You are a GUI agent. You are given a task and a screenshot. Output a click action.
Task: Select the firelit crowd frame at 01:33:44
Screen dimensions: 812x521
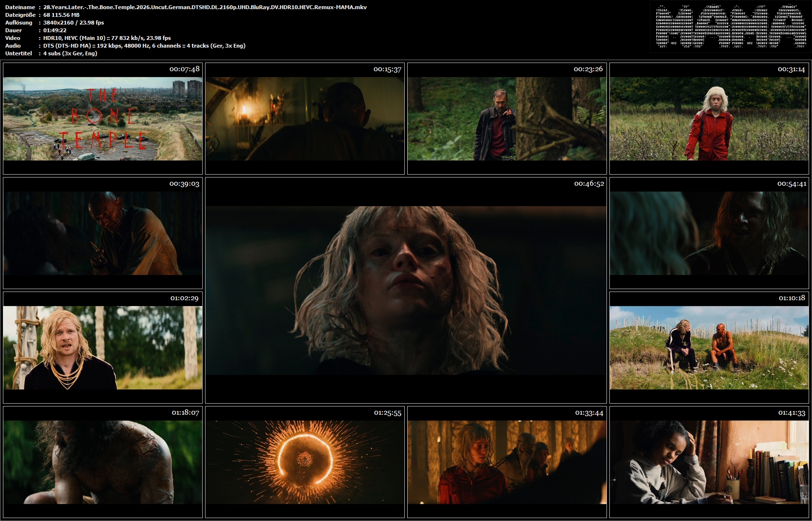click(x=507, y=462)
